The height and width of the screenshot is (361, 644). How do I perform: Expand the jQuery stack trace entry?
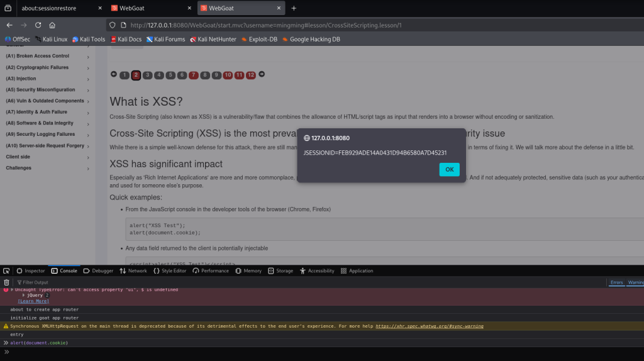coord(24,296)
